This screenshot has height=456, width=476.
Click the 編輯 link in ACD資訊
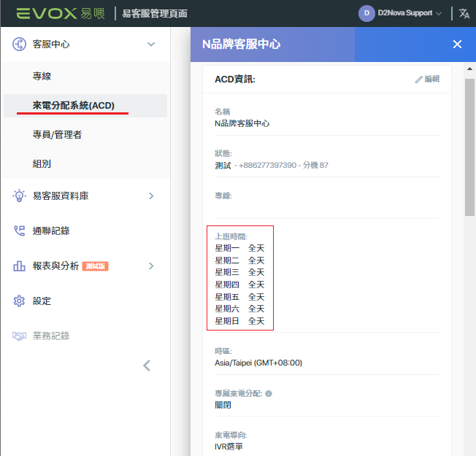tap(431, 80)
